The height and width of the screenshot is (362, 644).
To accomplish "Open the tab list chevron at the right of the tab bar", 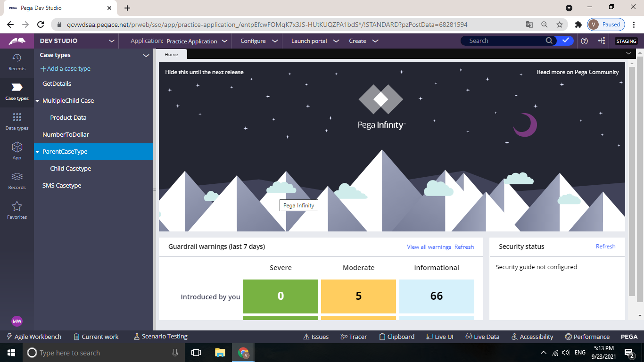I will pos(628,53).
